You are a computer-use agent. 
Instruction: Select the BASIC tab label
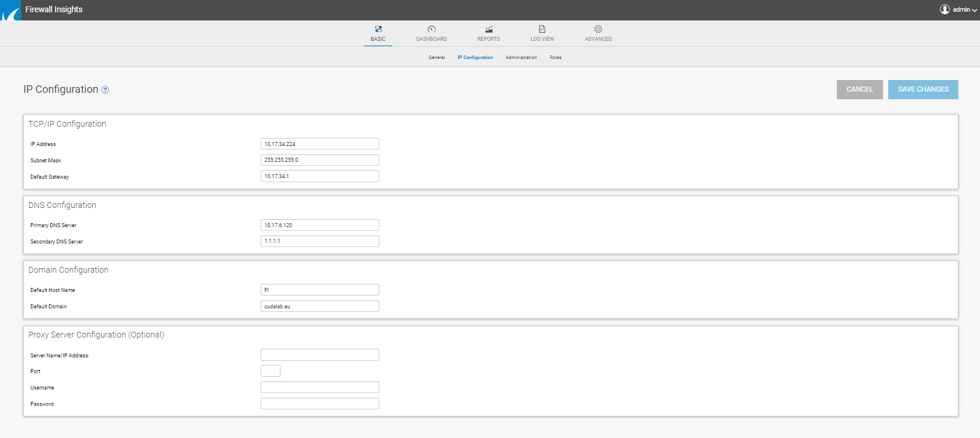[x=378, y=39]
